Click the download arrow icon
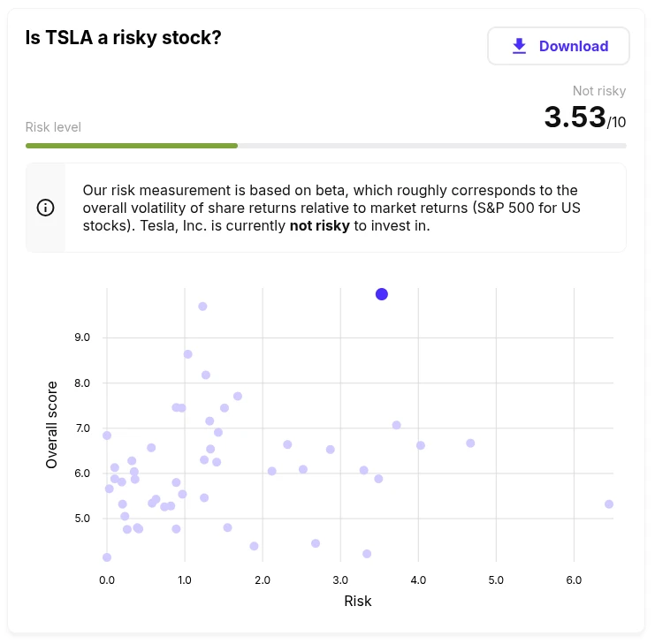This screenshot has height=644, width=655. (x=519, y=46)
